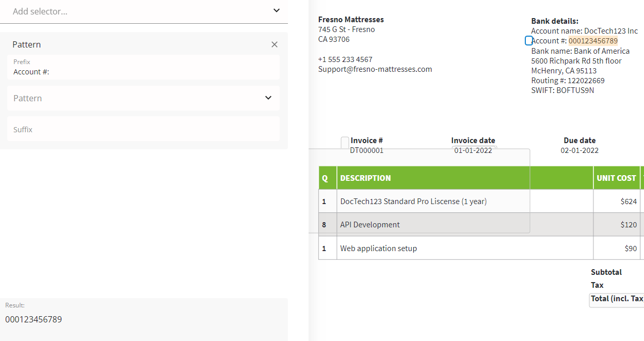The image size is (644, 341).
Task: Select invoice number DT000001
Action: point(366,150)
